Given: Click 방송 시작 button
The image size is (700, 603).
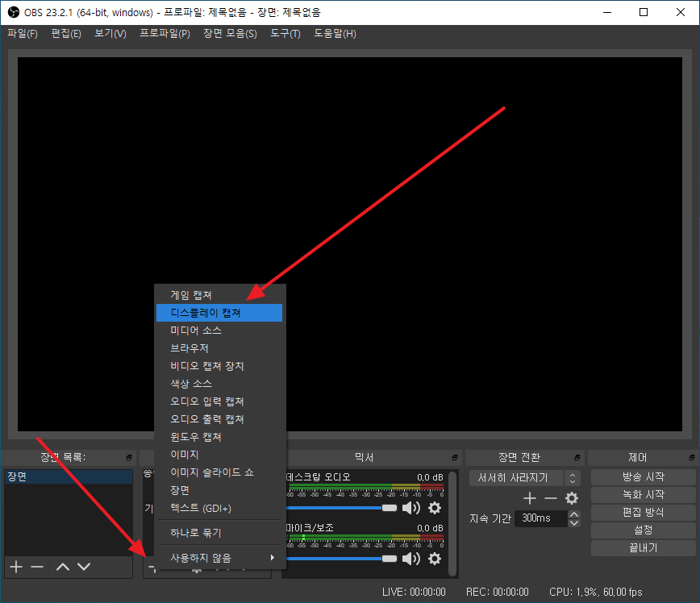Looking at the screenshot, I should tap(644, 477).
